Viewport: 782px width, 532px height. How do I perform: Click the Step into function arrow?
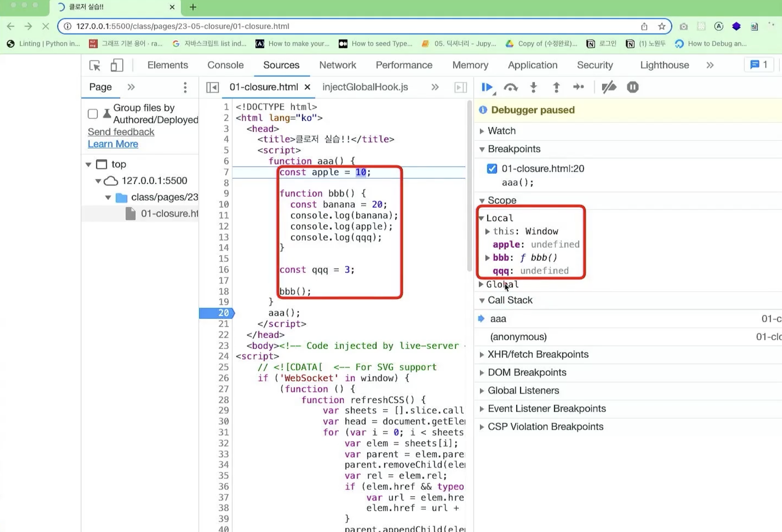click(533, 87)
